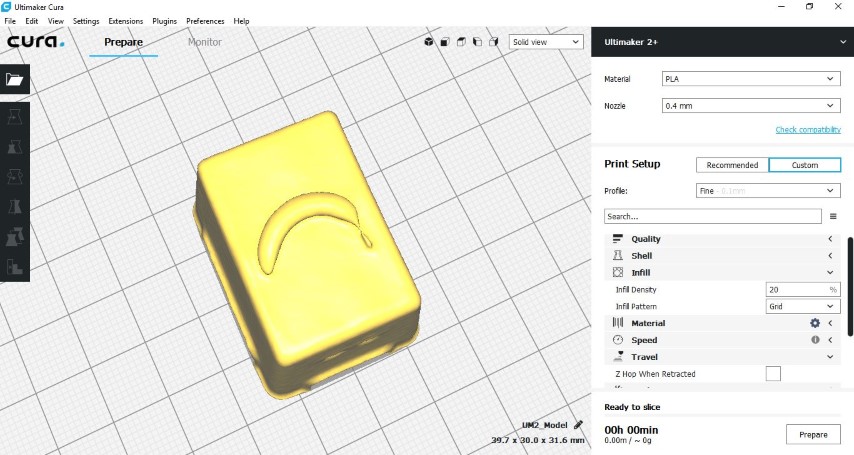This screenshot has height=455, width=854.
Task: Switch camera to right side view icon
Action: tap(494, 41)
